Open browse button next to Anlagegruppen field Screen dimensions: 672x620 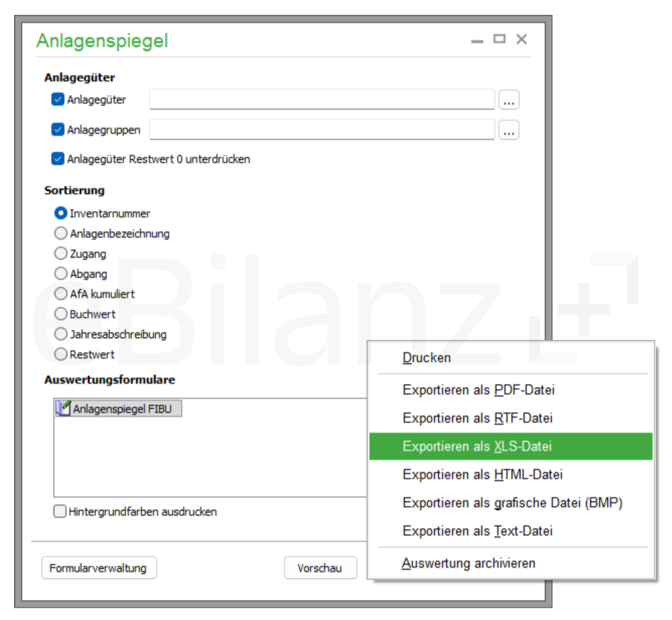[509, 130]
